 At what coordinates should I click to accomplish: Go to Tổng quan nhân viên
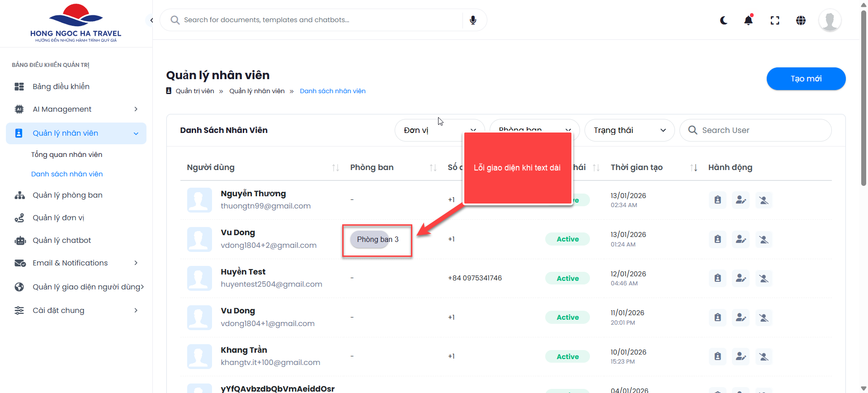coord(66,155)
